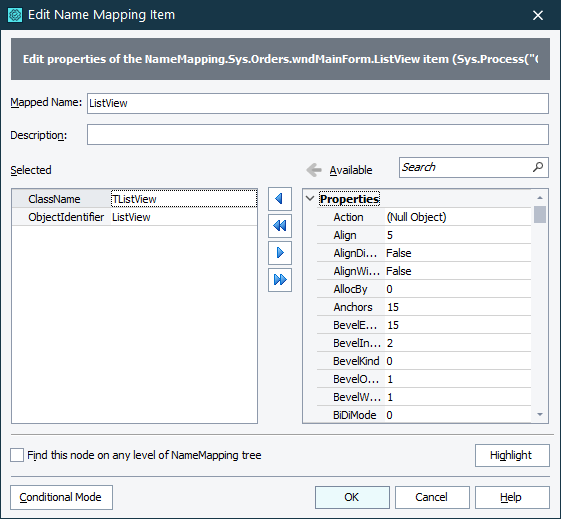Click the scrollbar down arrow in Available list

pyautogui.click(x=540, y=415)
